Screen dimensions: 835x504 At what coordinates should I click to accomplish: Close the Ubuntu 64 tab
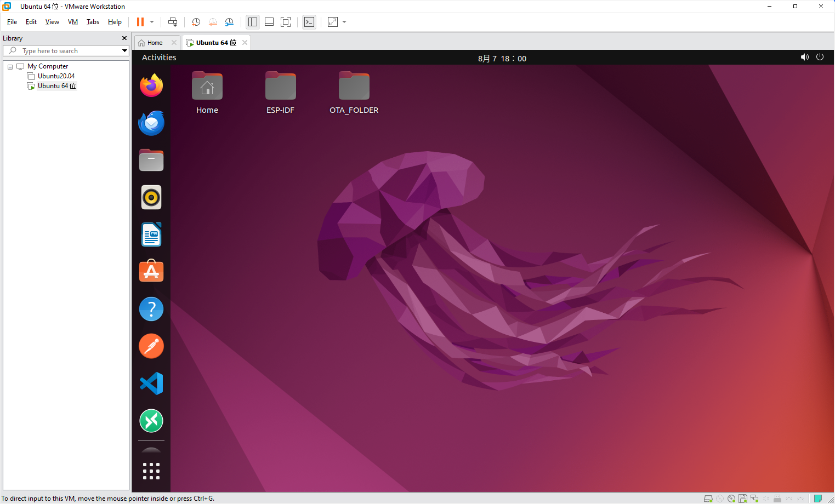click(x=245, y=42)
